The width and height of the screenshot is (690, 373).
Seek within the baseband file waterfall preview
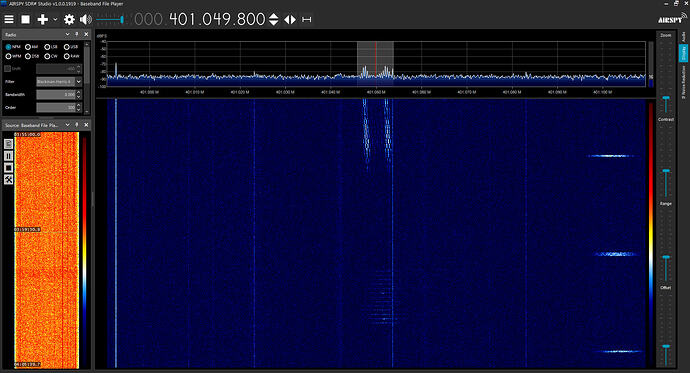pos(47,250)
